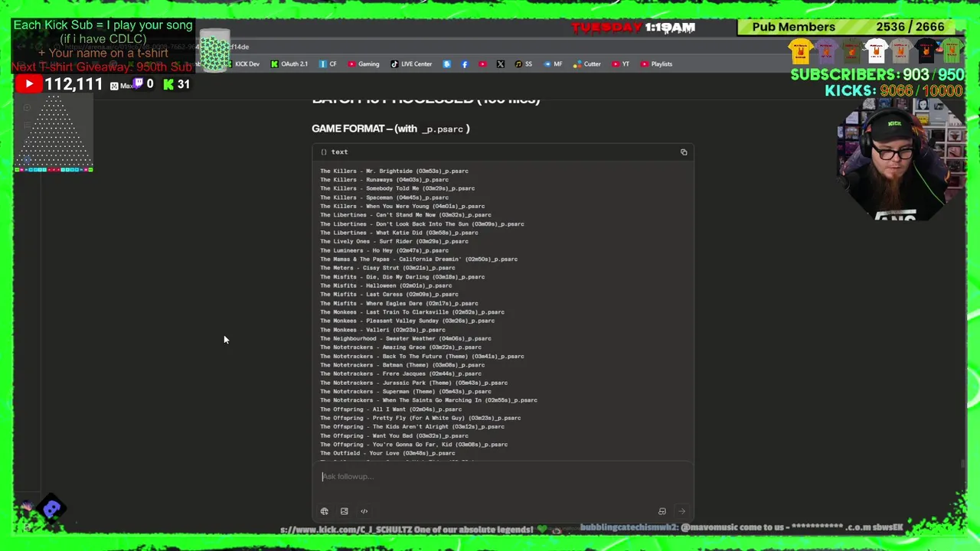980x551 pixels.
Task: Open the Gaming YouTube bookmark
Action: [364, 64]
